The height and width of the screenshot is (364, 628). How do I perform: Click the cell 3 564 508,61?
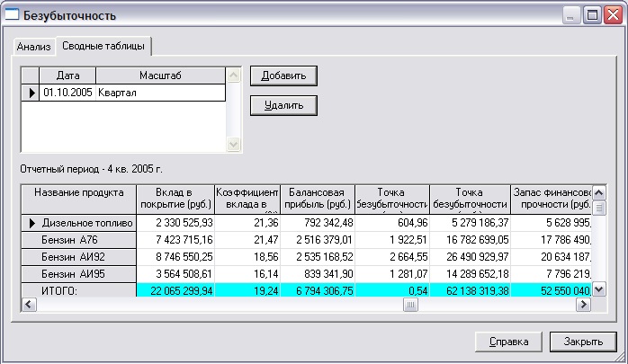(x=175, y=274)
